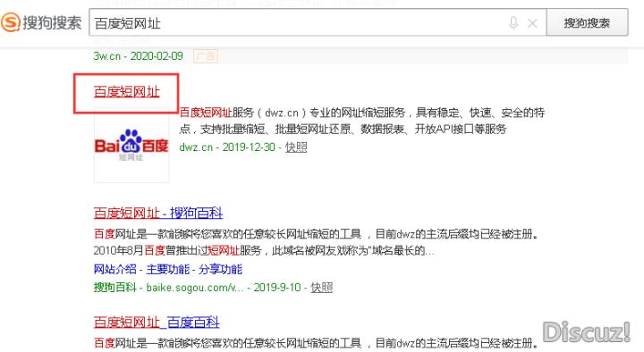Click description text starting 百度短网址服务（dwz.cn）
The width and height of the screenshot is (644, 352).
(x=362, y=121)
